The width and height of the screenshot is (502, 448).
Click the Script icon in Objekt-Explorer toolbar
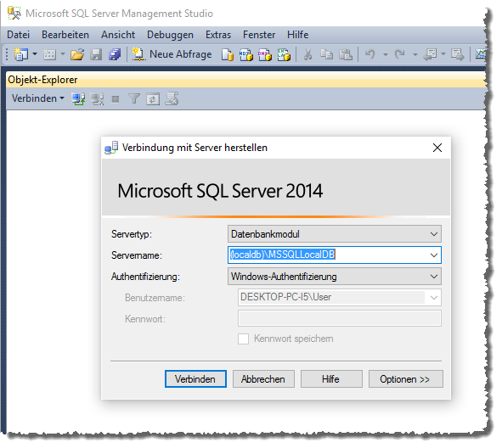coord(172,98)
